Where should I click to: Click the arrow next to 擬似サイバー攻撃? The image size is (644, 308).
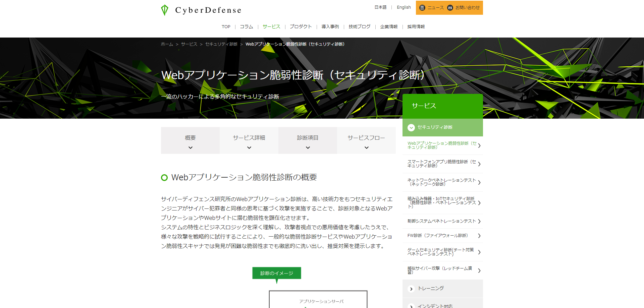click(479, 270)
